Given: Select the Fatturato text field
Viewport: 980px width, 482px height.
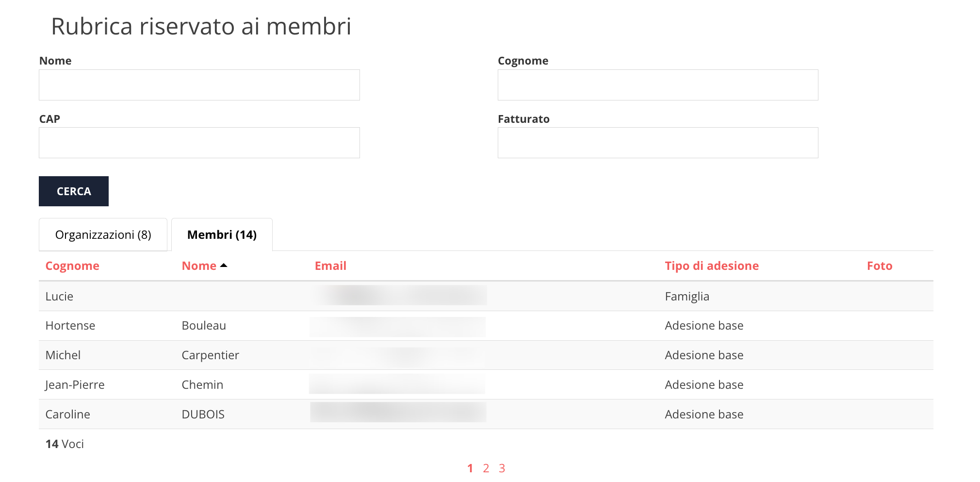Looking at the screenshot, I should pyautogui.click(x=657, y=143).
